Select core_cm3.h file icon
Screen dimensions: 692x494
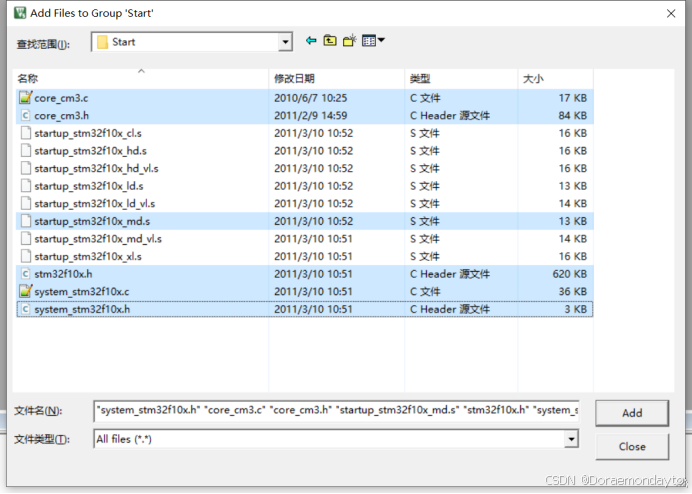point(26,115)
